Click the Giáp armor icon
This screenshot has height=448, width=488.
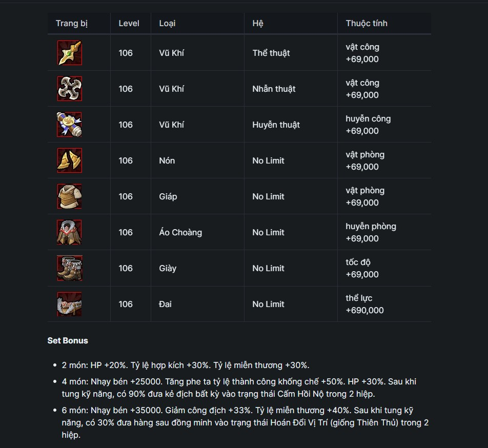(x=69, y=196)
